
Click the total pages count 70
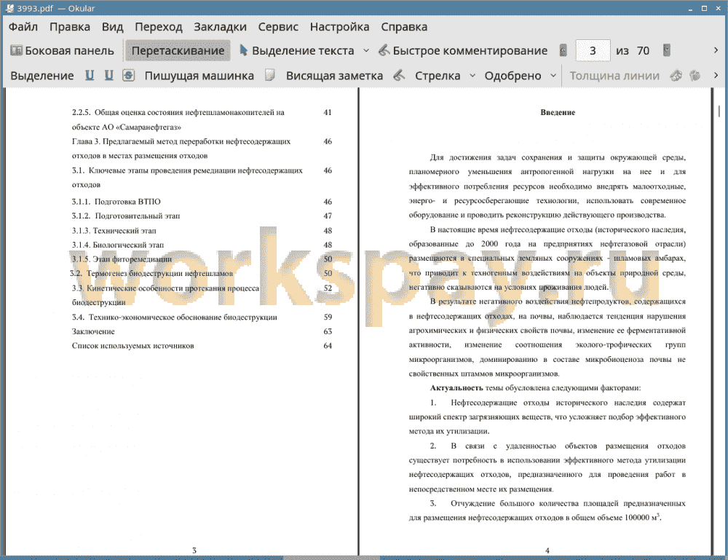[x=643, y=51]
